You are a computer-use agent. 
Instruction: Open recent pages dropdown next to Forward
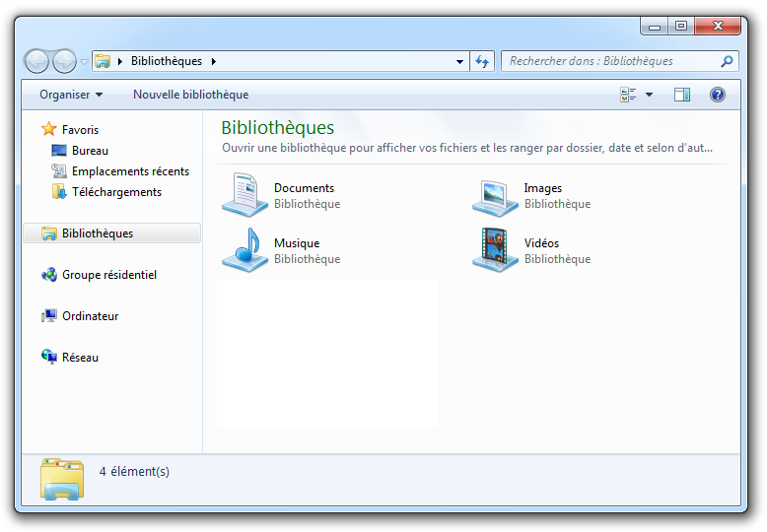pos(84,62)
